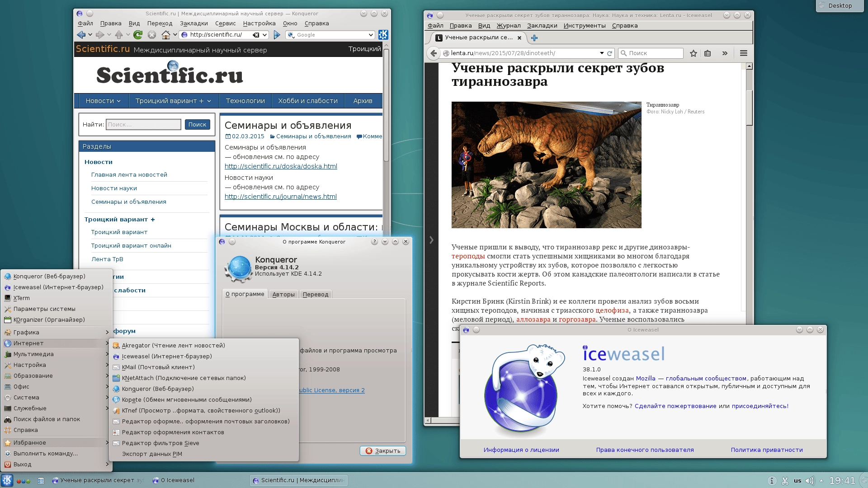This screenshot has height=488, width=868.
Task: Click the stop loading icon in Konqueror
Action: click(x=152, y=35)
